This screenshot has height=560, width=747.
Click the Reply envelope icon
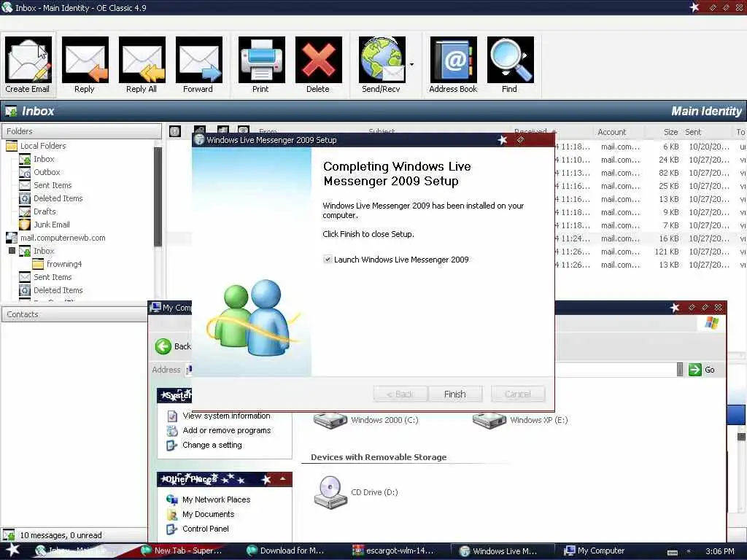[85, 60]
